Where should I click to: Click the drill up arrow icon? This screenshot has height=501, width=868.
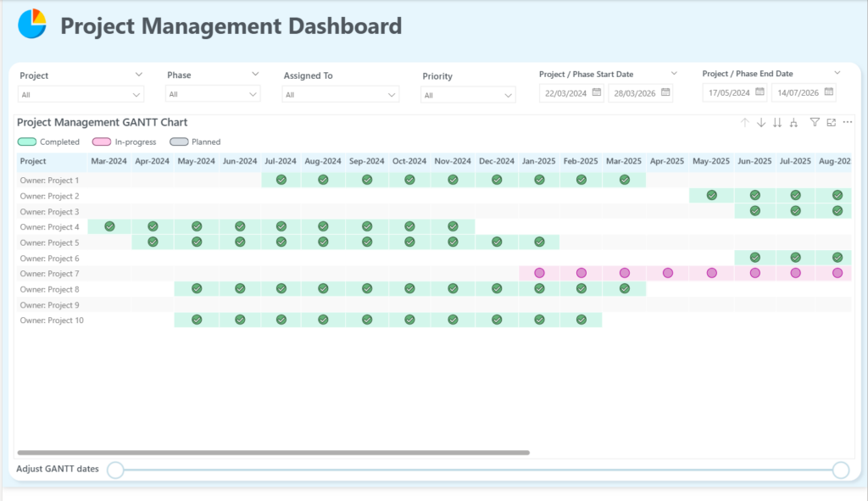745,122
